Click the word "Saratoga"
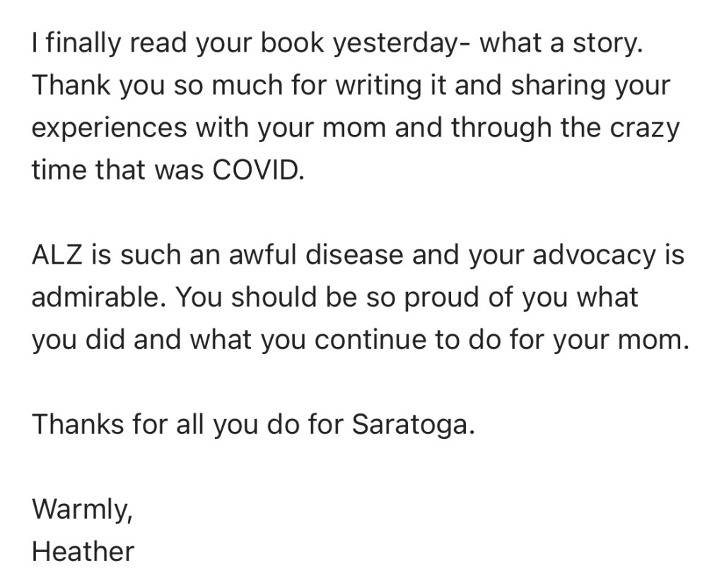This screenshot has width=724, height=588. 409,424
